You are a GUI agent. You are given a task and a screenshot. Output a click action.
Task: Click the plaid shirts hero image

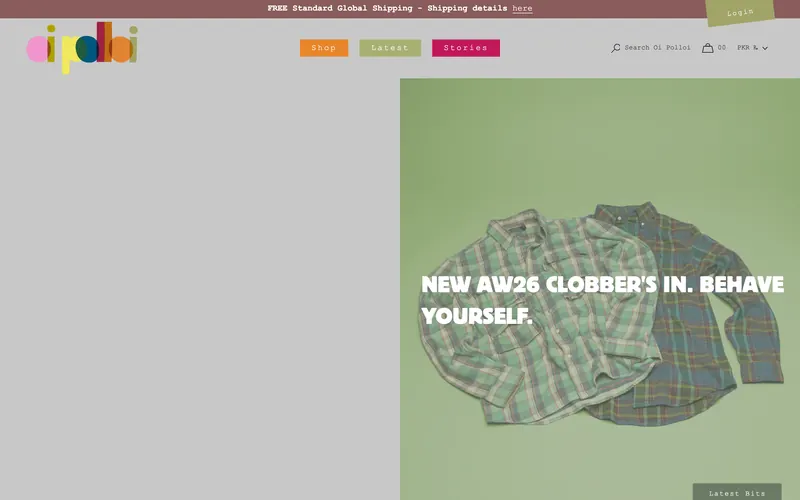coord(600,289)
